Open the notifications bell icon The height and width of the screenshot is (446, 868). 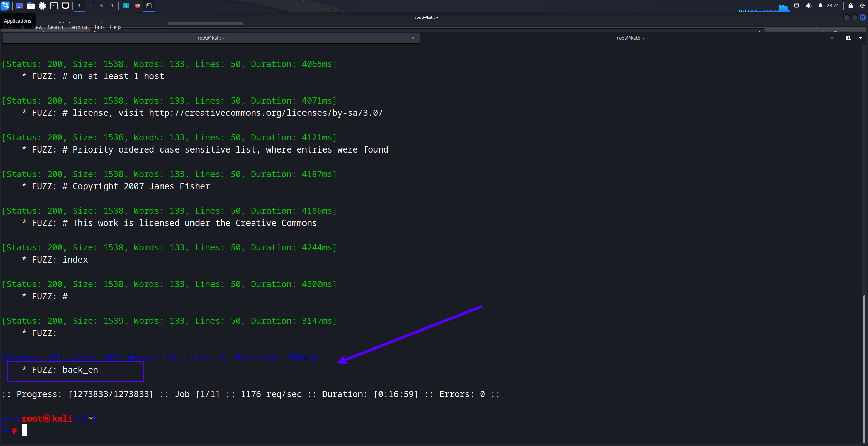tap(820, 6)
